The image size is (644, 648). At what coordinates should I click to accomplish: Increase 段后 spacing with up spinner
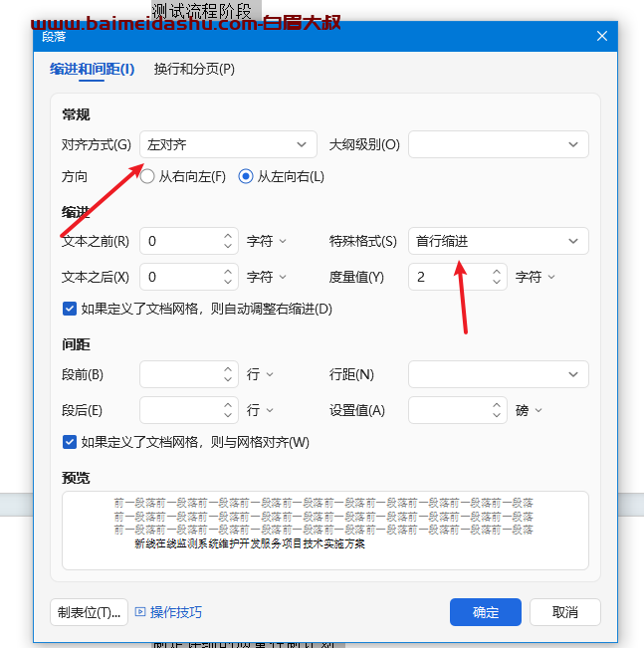(228, 404)
